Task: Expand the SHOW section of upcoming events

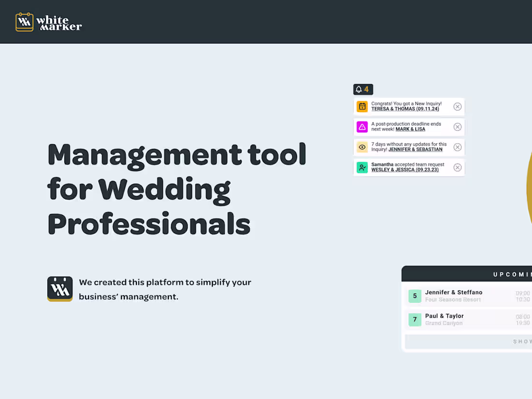Action: [x=519, y=341]
